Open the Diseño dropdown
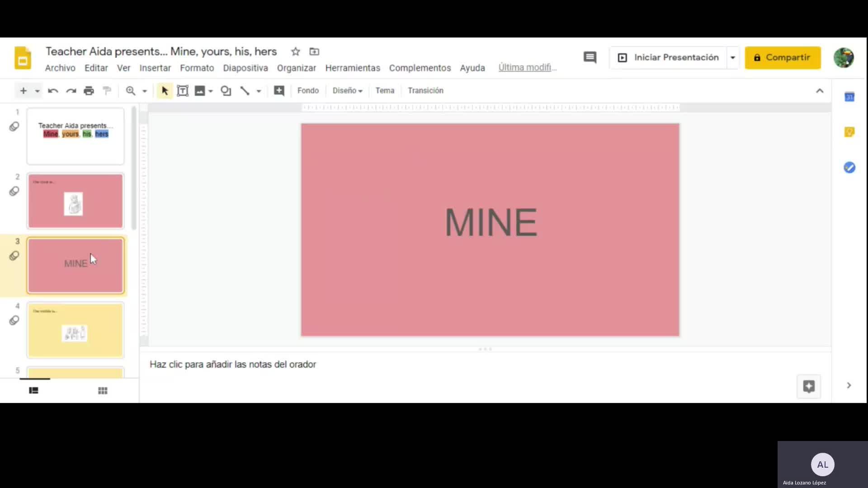The height and width of the screenshot is (488, 868). pos(347,91)
